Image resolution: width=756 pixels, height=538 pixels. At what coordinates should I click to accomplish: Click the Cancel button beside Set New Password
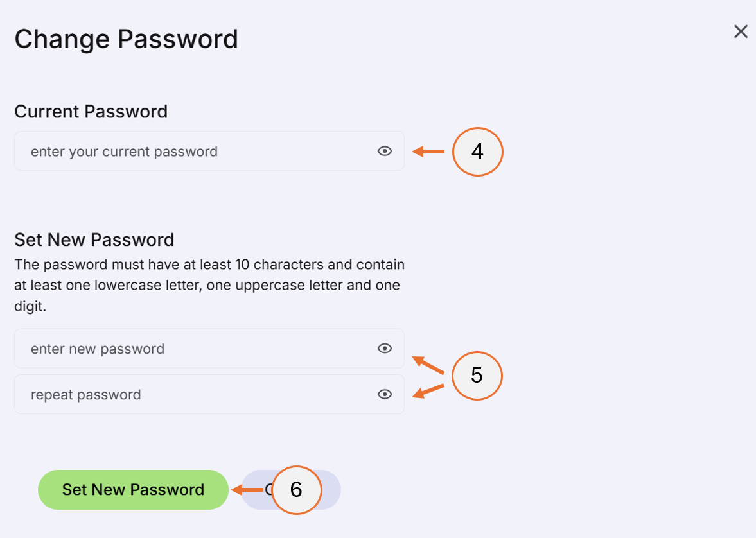328,490
